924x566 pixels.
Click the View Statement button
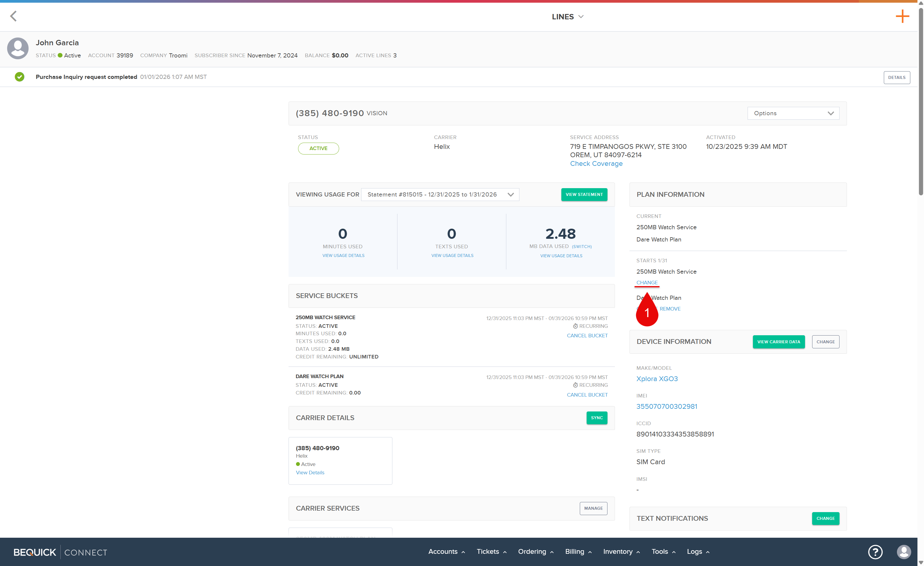(x=584, y=194)
